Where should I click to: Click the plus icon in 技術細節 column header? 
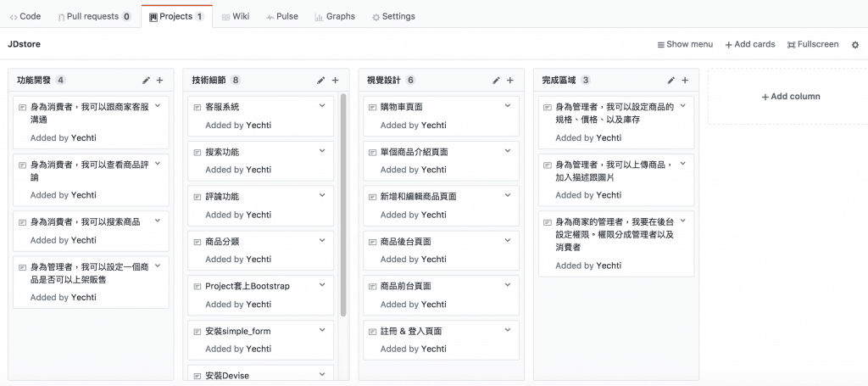335,81
